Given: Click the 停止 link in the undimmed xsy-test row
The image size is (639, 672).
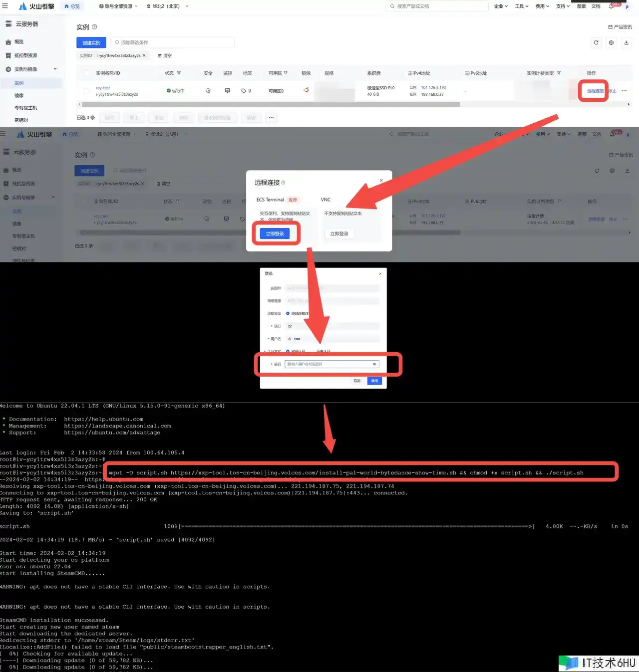Looking at the screenshot, I should tap(612, 91).
